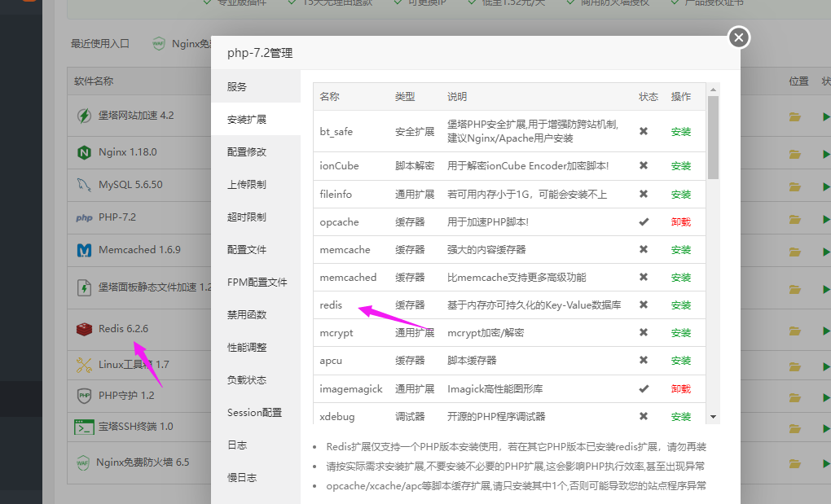Click the PHP守护 shield icon
The height and width of the screenshot is (504, 831).
click(x=84, y=396)
